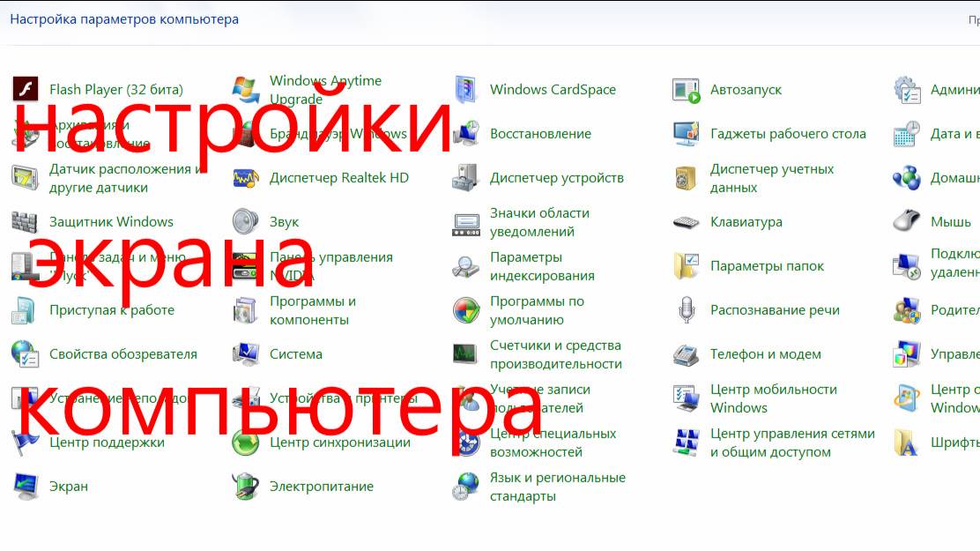Open the Телефон и модем link text
The height and width of the screenshot is (551, 980).
pyautogui.click(x=766, y=354)
